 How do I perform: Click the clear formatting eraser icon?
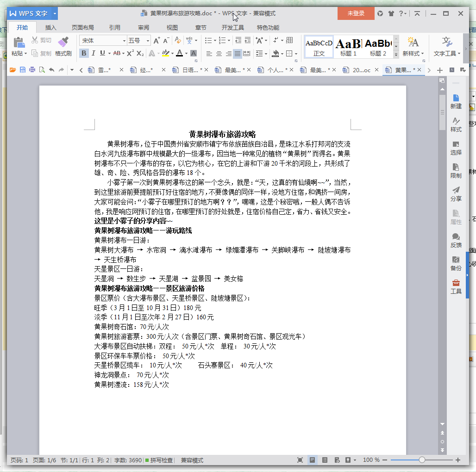pos(178,40)
